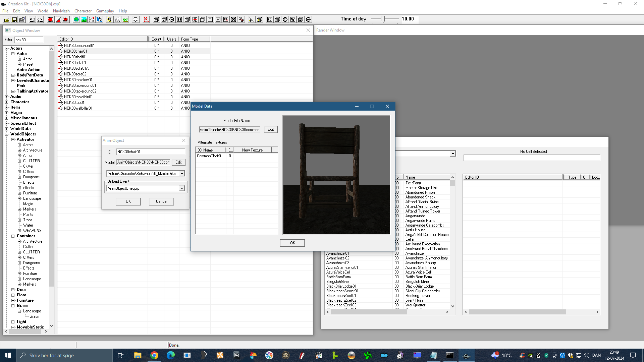Click the Open plugin file toolbar icon
This screenshot has width=644, height=362.
click(6, 19)
